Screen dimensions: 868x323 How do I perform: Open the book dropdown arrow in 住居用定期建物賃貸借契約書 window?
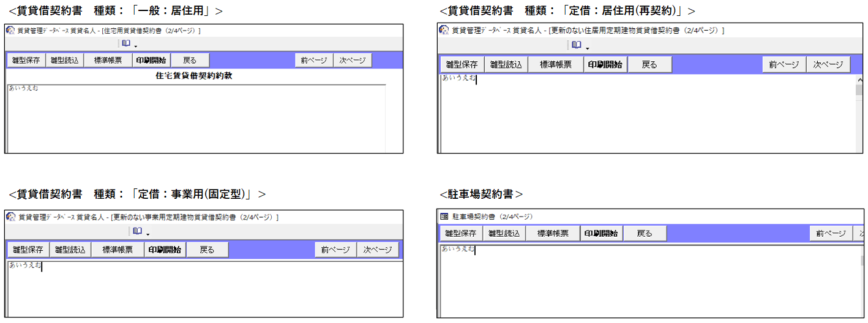[x=587, y=48]
